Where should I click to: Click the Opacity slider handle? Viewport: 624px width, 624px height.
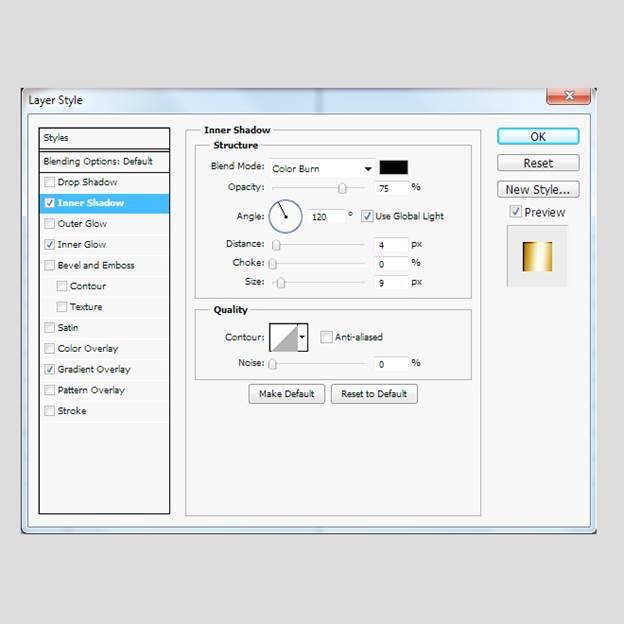point(342,187)
